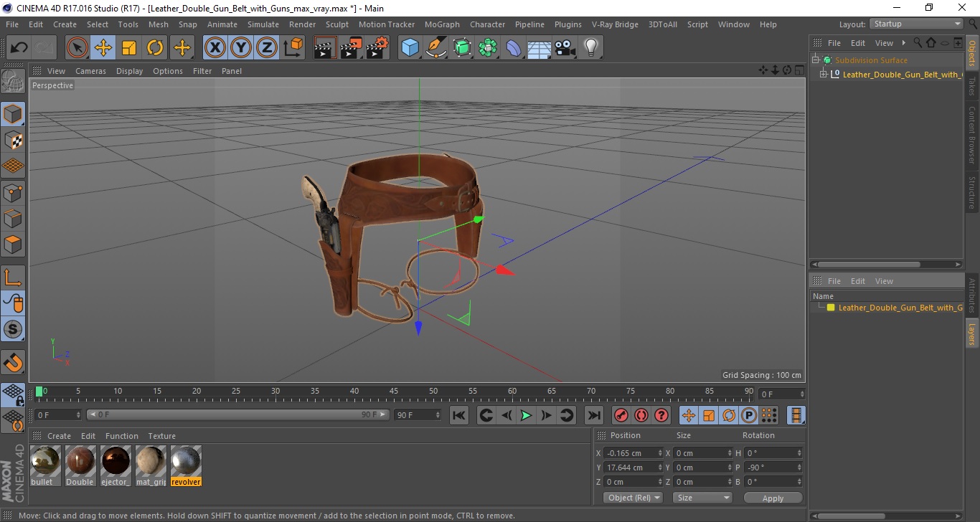Switch to Texture mode in left toolbar
Screen dimensions: 980x522
pos(13,140)
